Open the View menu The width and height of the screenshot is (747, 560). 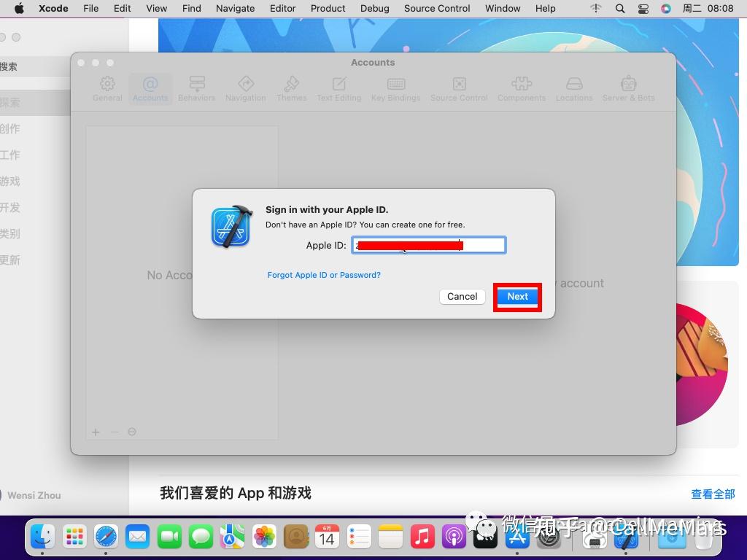[156, 9]
